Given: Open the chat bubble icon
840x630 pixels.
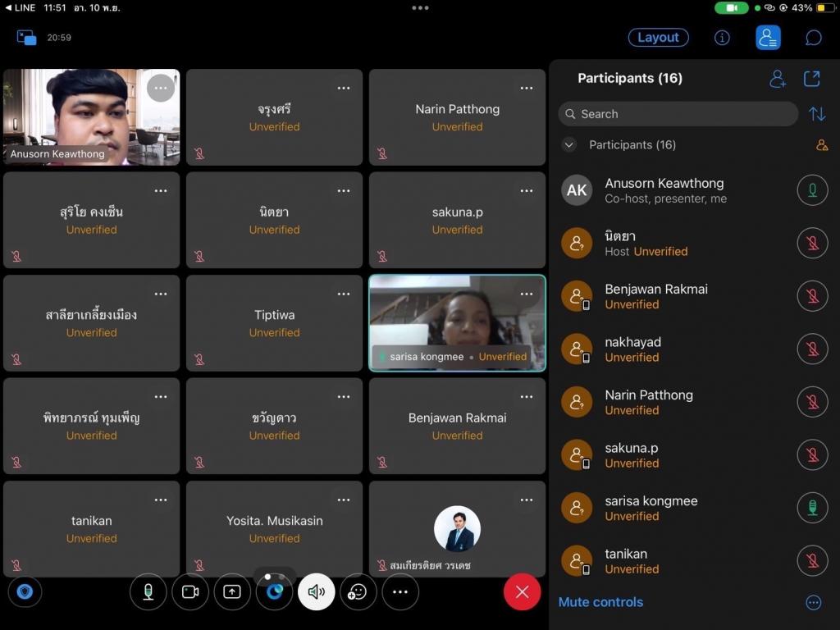Looking at the screenshot, I should point(813,38).
